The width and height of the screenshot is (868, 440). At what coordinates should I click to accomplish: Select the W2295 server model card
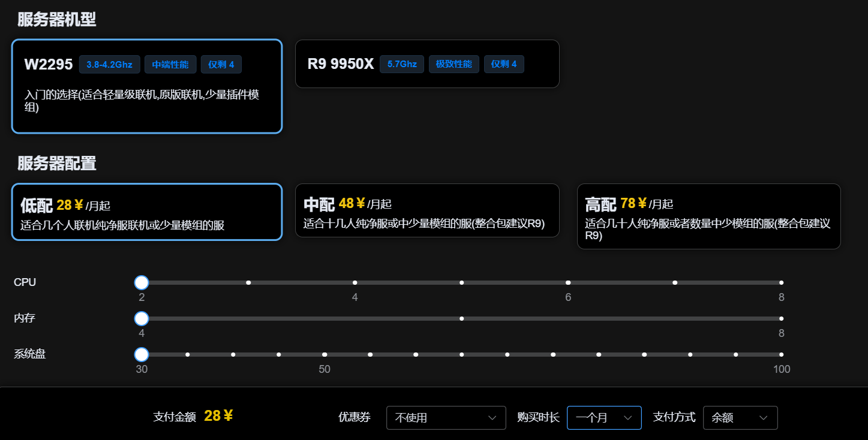click(147, 86)
